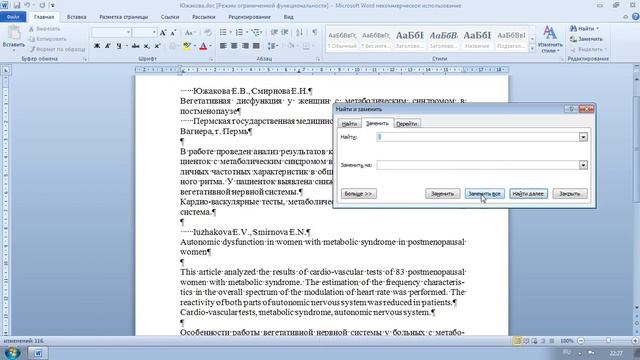640x360 pixels.
Task: Switch to the Разметка страницы tab
Action: [123, 17]
